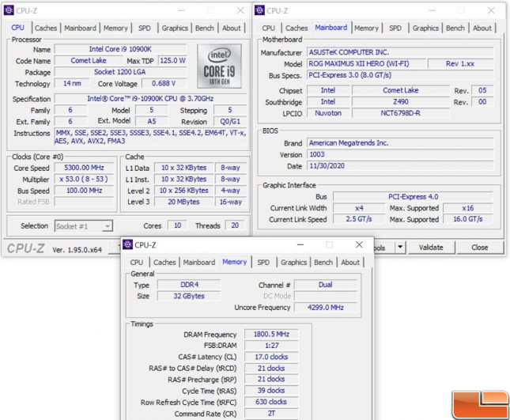Click the Level 3 cache value 20 MBytes
This screenshot has width=510, height=420.
pyautogui.click(x=183, y=202)
